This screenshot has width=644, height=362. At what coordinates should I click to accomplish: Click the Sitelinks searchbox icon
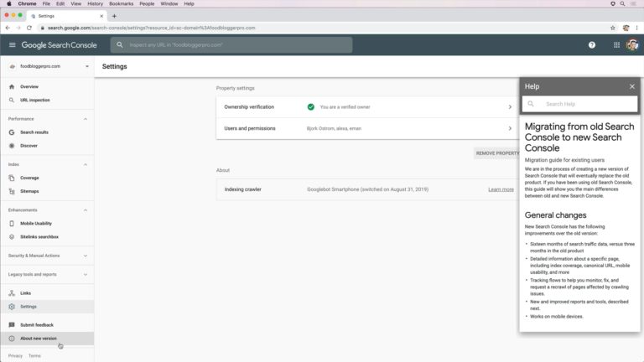tap(12, 237)
